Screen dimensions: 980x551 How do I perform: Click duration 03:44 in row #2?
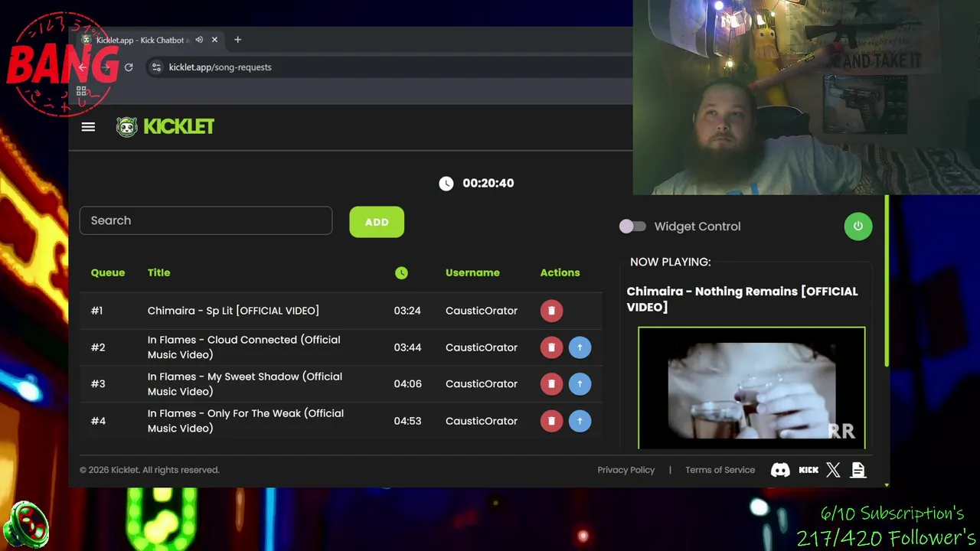click(407, 347)
